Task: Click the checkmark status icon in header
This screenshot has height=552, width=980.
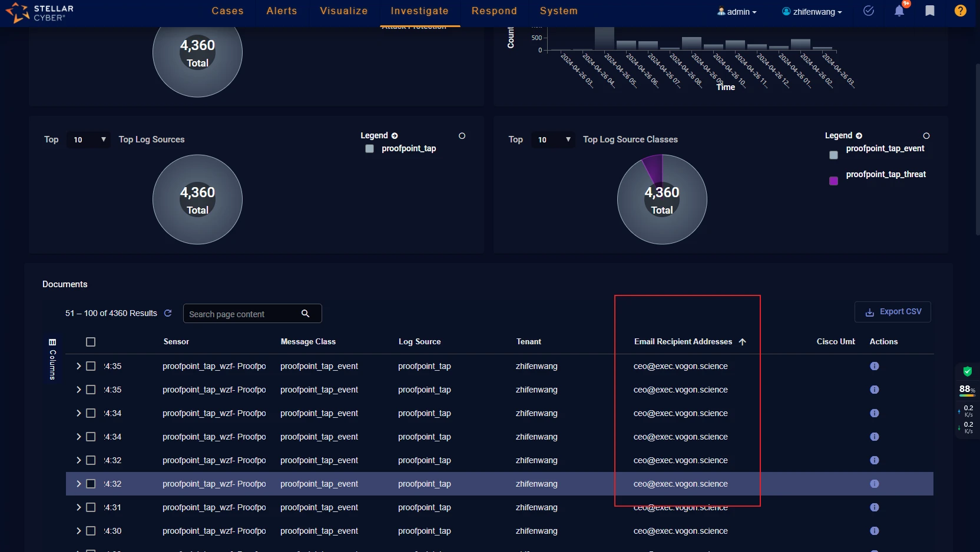Action: click(868, 11)
